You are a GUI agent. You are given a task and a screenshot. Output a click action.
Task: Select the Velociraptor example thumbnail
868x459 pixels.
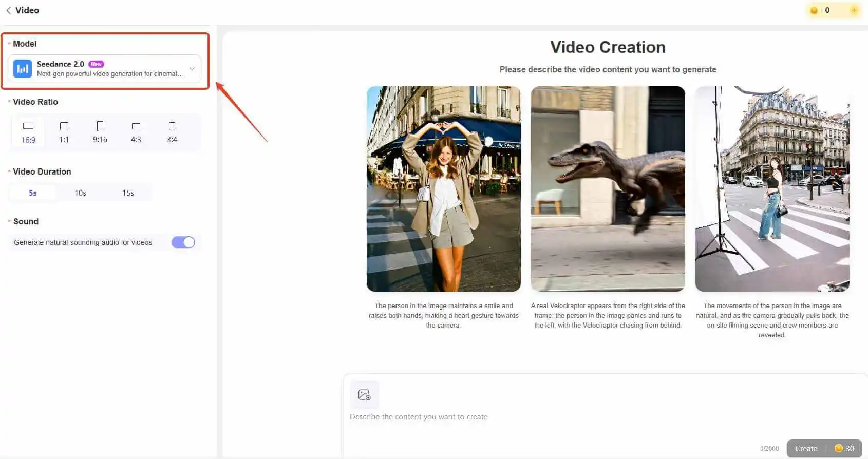[608, 189]
